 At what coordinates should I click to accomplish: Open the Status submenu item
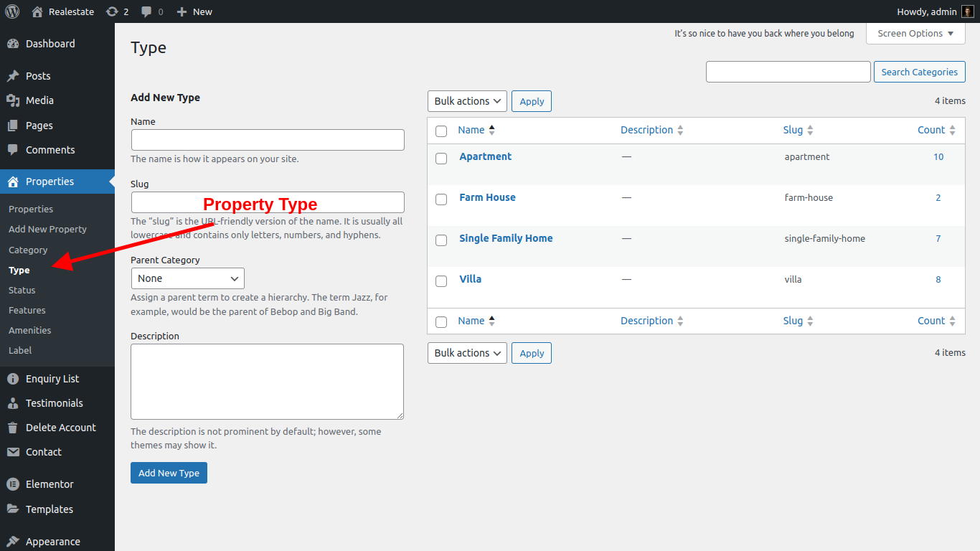22,290
